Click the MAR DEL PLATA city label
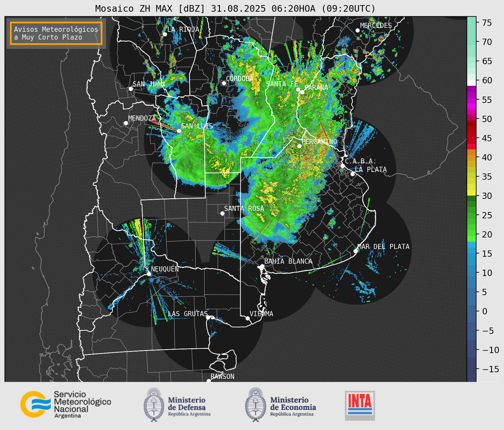 (x=383, y=247)
